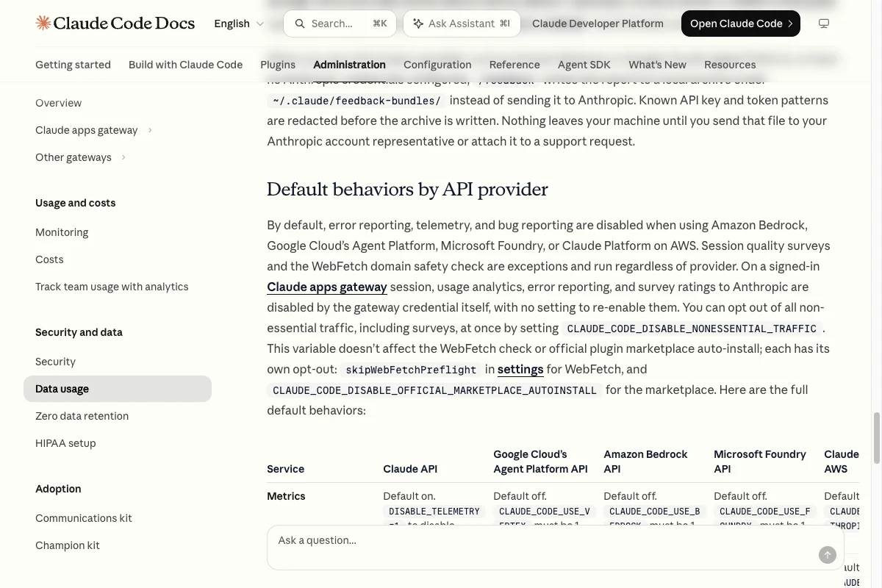
Task: Open Other gateways sidebar item
Action: coord(73,157)
